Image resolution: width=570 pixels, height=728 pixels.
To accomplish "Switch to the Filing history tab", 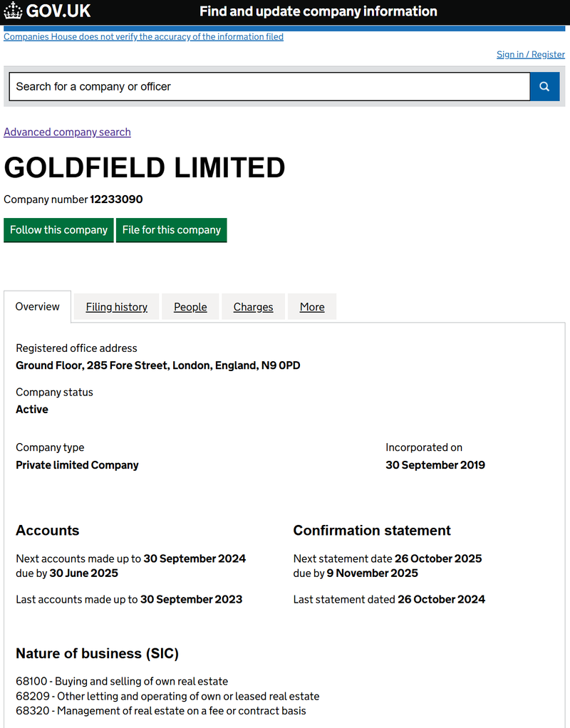I will 117,307.
